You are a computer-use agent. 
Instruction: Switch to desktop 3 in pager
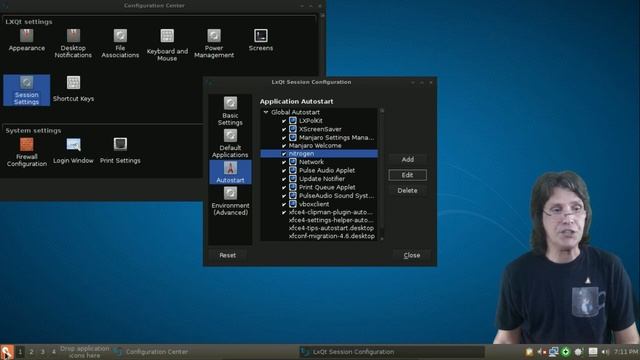[x=42, y=352]
